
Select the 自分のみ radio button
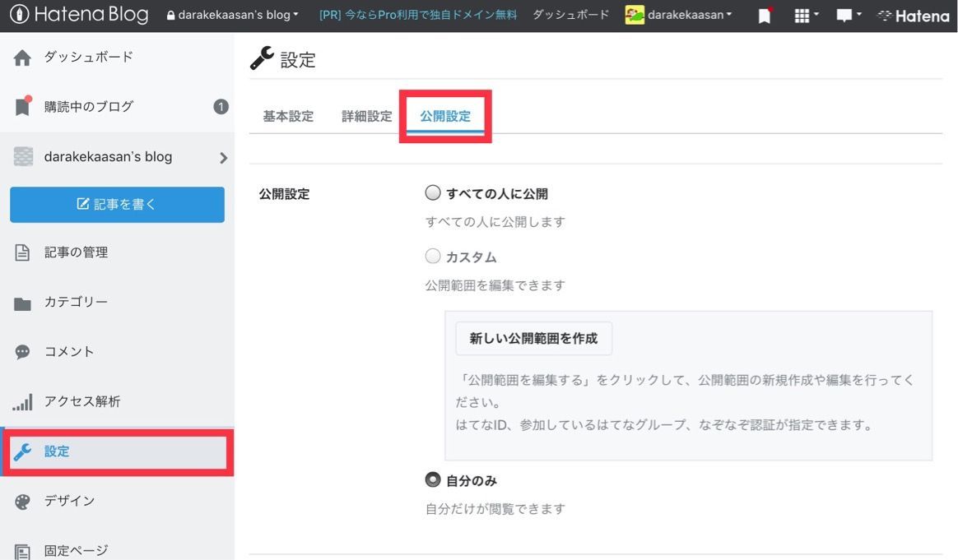pyautogui.click(x=433, y=479)
